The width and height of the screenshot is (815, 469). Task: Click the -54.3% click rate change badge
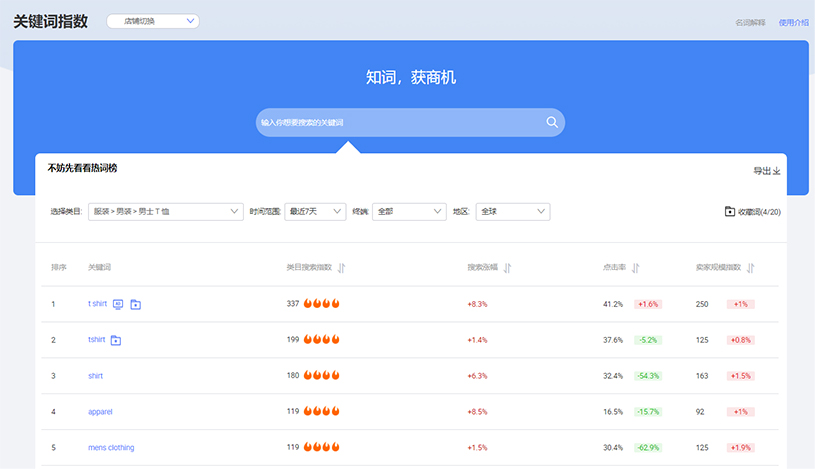[648, 376]
